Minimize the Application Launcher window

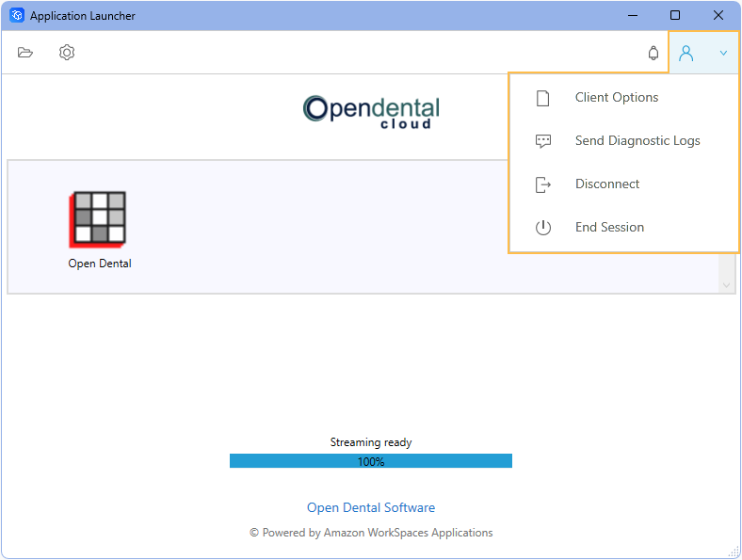[632, 15]
